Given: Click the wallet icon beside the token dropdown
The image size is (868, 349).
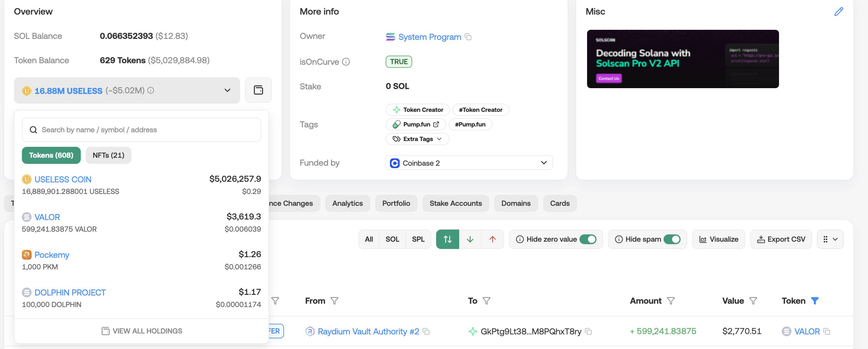Looking at the screenshot, I should tap(258, 90).
